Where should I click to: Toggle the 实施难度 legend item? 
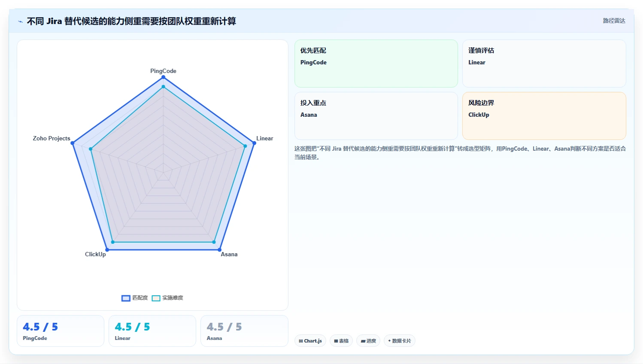[x=167, y=298]
